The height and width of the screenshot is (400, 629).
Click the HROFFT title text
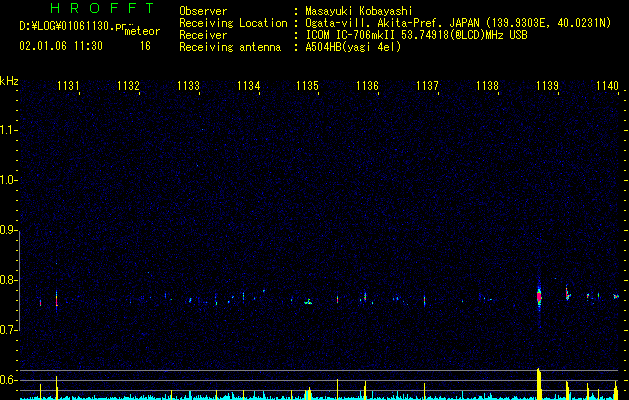103,8
